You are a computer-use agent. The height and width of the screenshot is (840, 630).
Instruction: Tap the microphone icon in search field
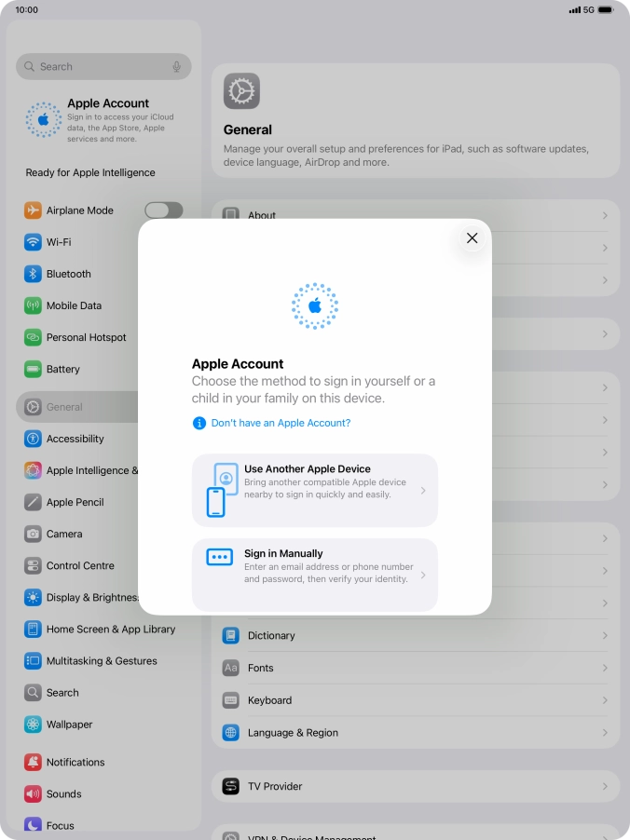(176, 67)
